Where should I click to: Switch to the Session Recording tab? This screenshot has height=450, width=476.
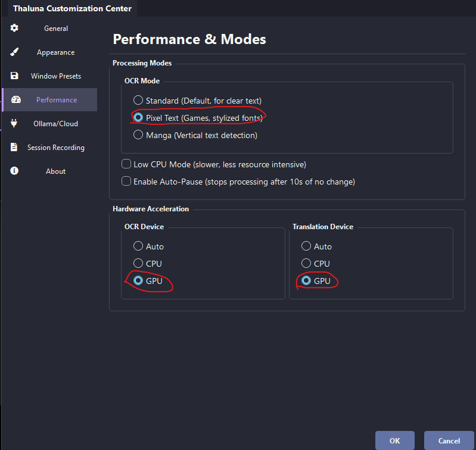55,148
